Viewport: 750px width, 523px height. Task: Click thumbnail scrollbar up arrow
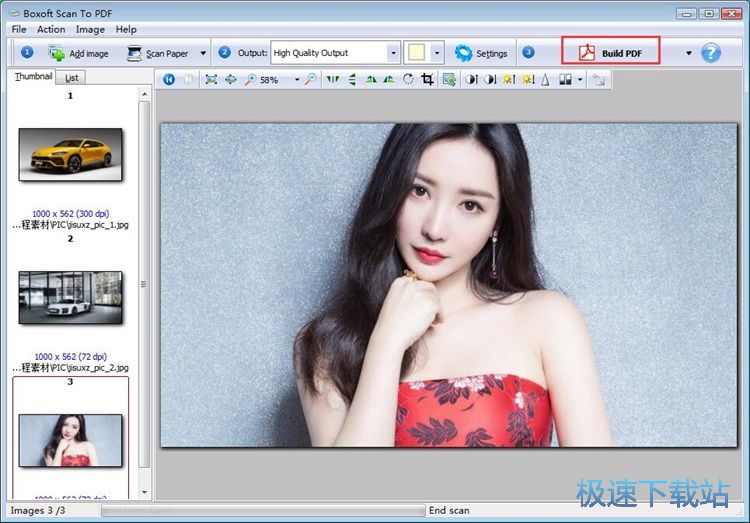[144, 94]
